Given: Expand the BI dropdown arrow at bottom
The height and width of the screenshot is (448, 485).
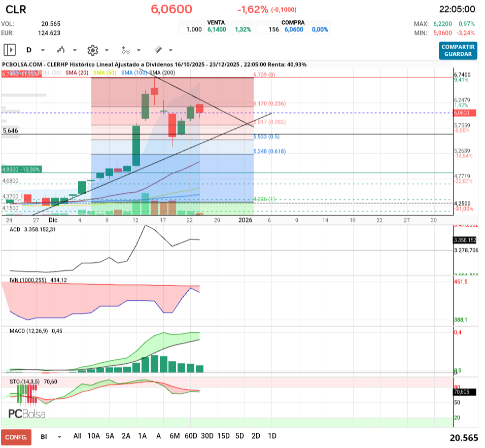Looking at the screenshot, I should tap(59, 437).
